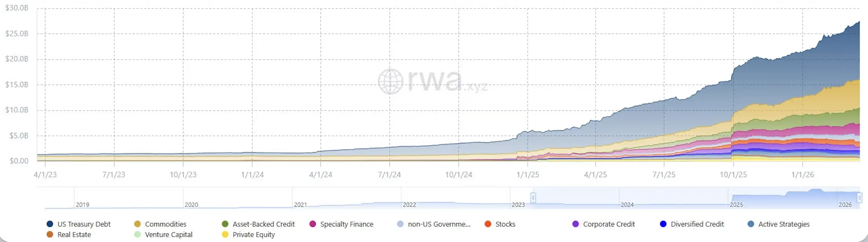Click 10/1/25 x-axis date label
The image size is (868, 242).
(x=733, y=175)
